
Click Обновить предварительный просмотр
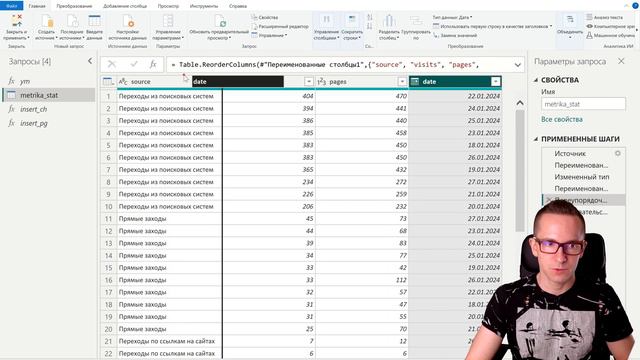point(219,27)
